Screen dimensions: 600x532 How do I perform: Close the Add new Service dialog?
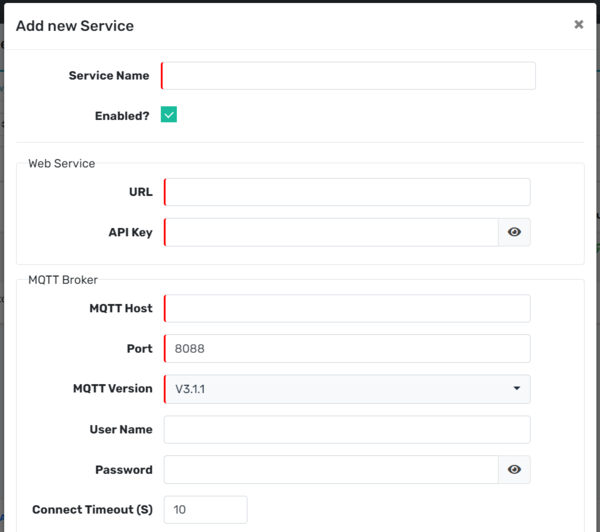pos(578,25)
